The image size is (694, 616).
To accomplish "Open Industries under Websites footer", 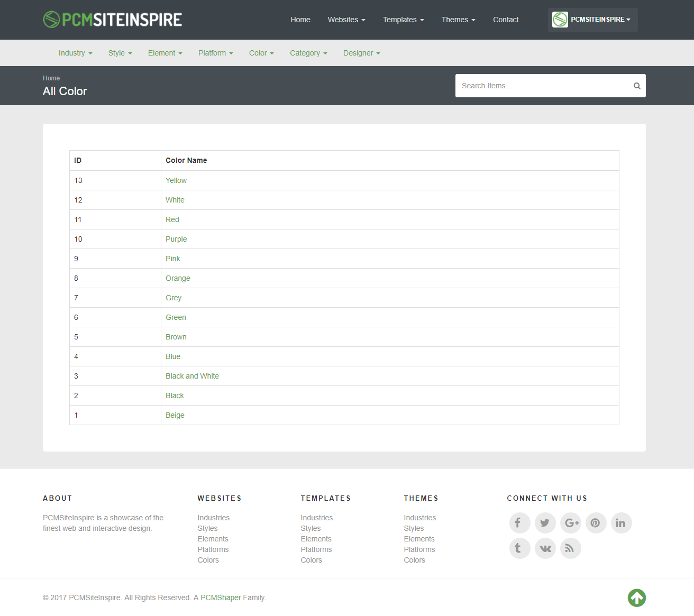I will point(214,518).
